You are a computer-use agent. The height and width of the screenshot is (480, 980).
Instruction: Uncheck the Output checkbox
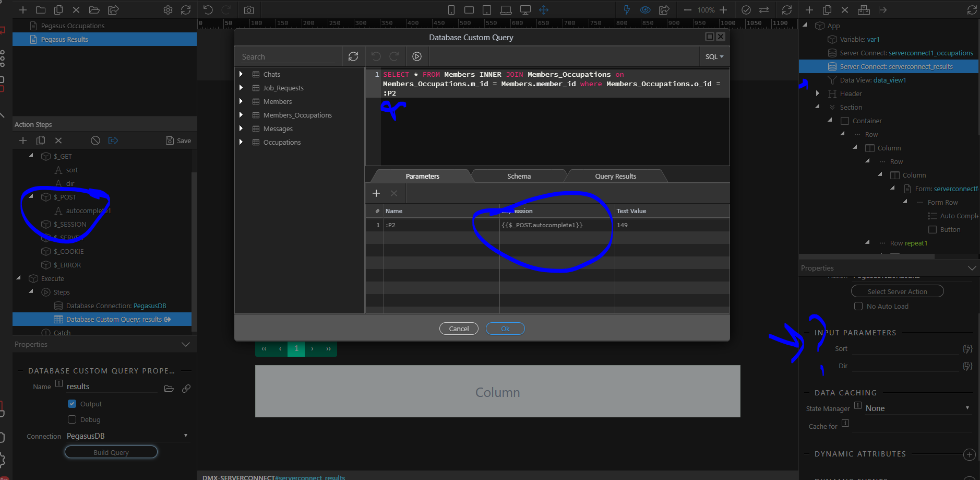coord(72,404)
